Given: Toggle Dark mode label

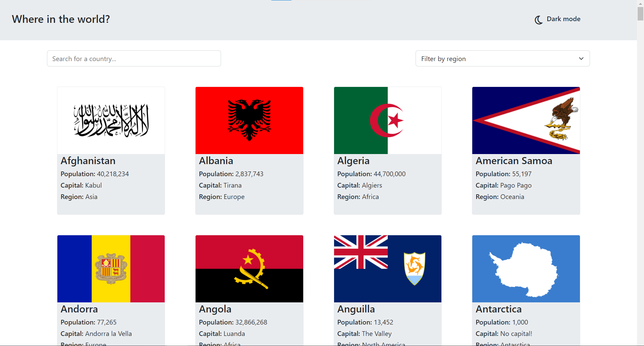Looking at the screenshot, I should (x=563, y=19).
